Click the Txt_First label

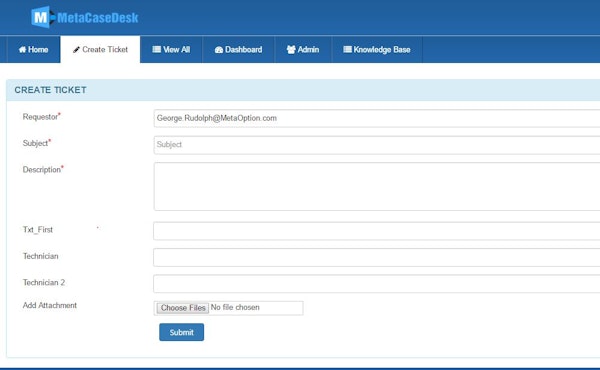38,230
